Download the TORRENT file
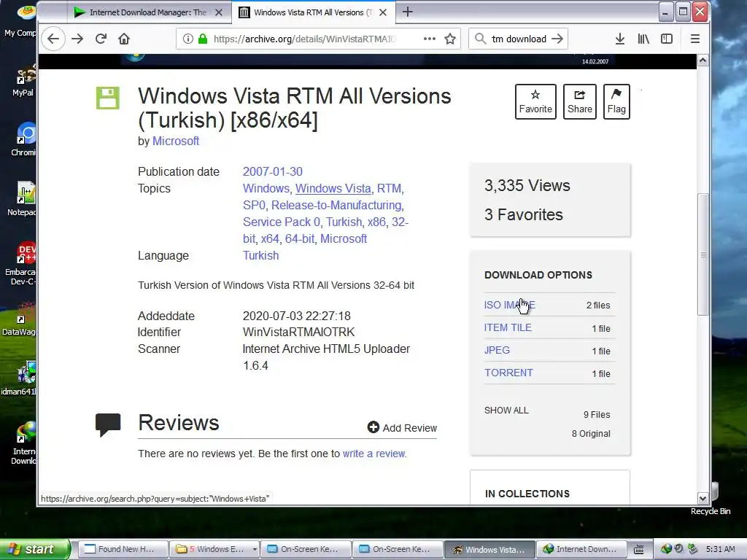Viewport: 747px width, 560px height. click(508, 373)
